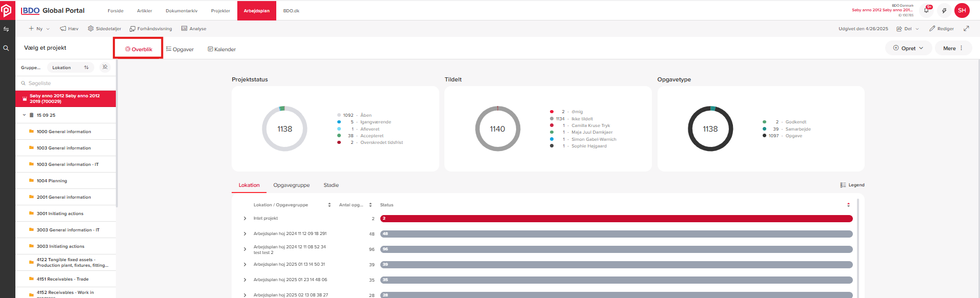The width and height of the screenshot is (980, 298).
Task: Click the Rediger edit button
Action: (942, 29)
